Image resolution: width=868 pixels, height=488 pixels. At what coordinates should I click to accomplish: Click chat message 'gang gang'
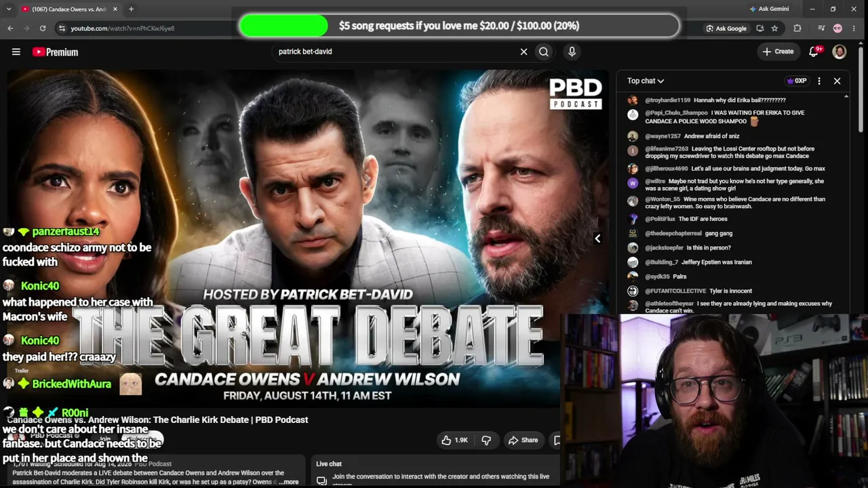(x=718, y=233)
